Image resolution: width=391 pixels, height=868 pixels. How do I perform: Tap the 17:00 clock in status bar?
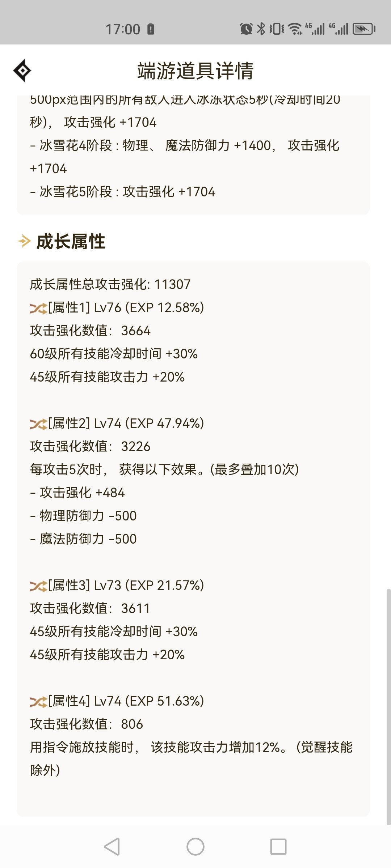123,29
